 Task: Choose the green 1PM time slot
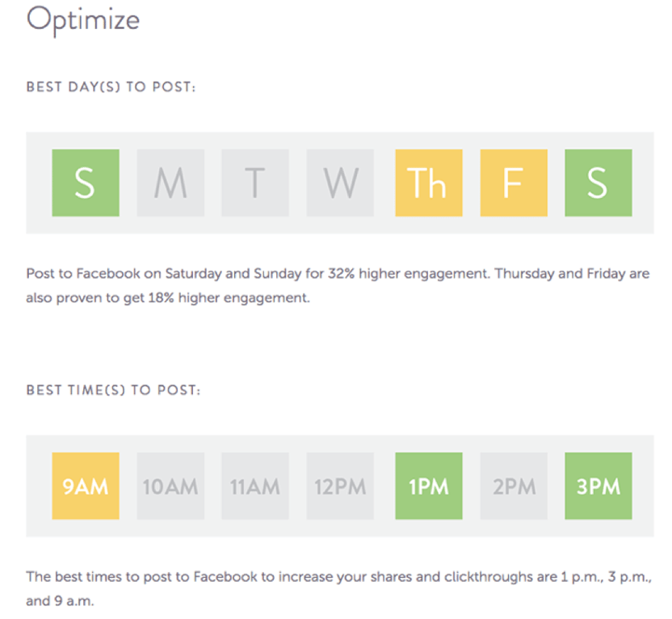[x=429, y=486]
